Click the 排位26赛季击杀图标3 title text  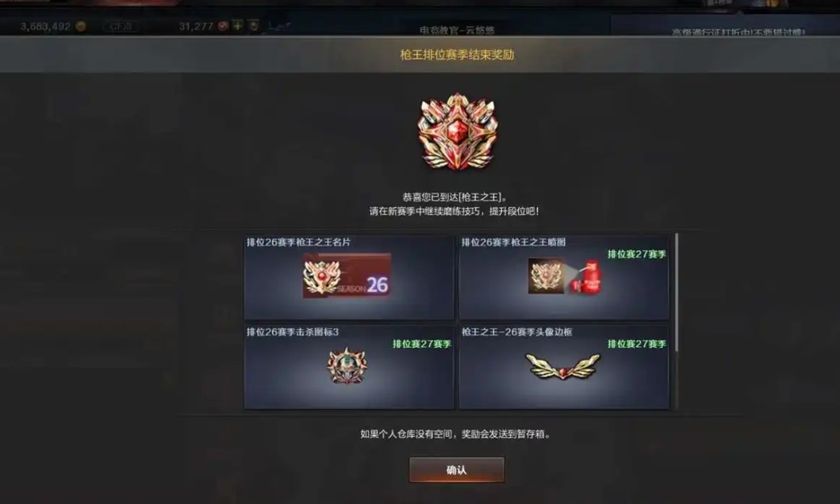click(x=293, y=332)
